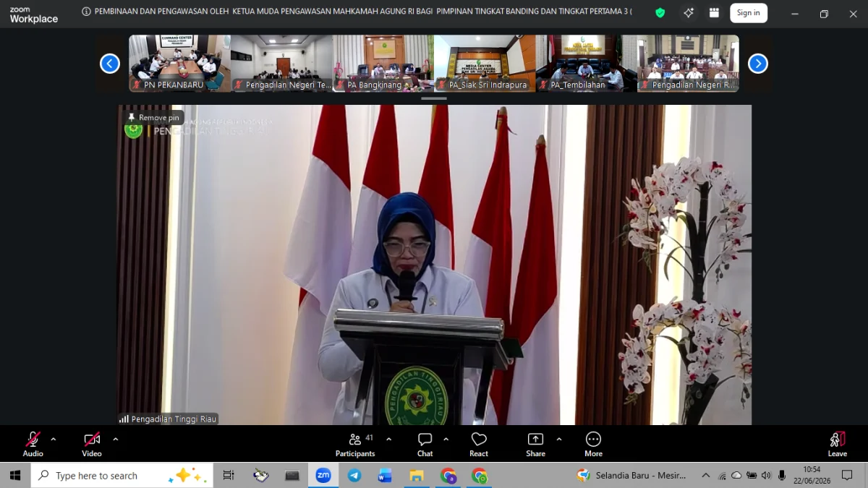This screenshot has width=868, height=488.
Task: Show previous participant thumbnails arrow
Action: 110,64
